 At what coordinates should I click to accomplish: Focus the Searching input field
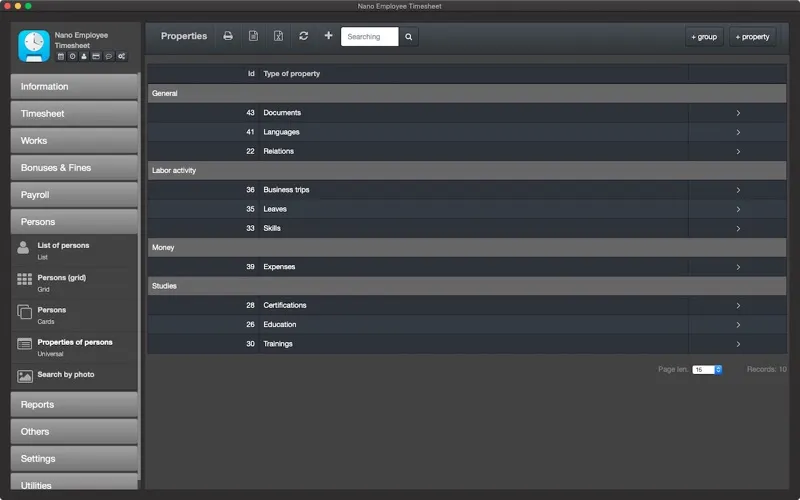coord(369,37)
